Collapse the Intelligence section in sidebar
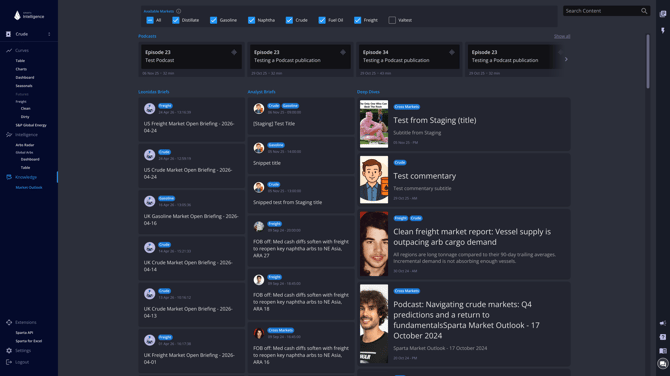Image resolution: width=670 pixels, height=376 pixels. [x=26, y=135]
